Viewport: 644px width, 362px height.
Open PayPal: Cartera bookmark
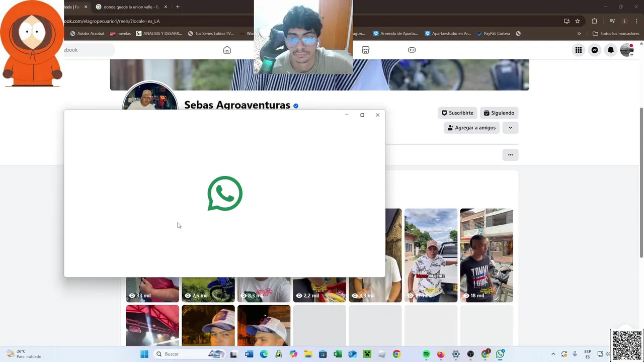493,34
